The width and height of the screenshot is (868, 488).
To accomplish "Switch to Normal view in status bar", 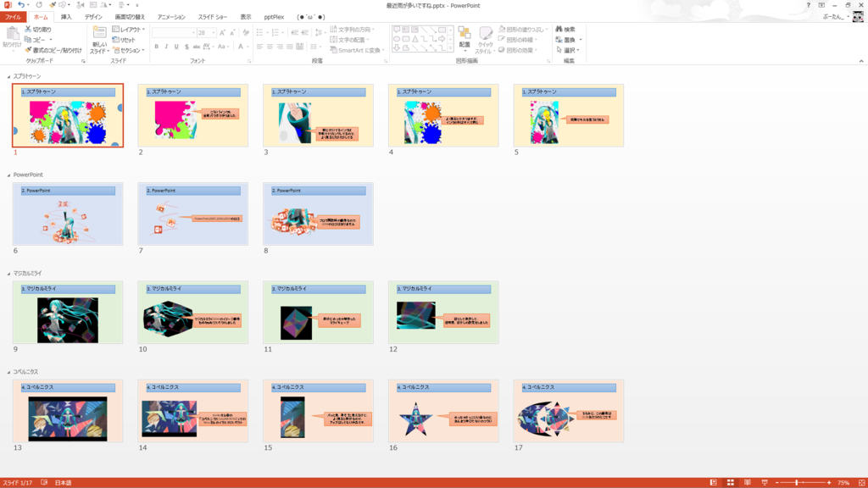I will point(713,483).
